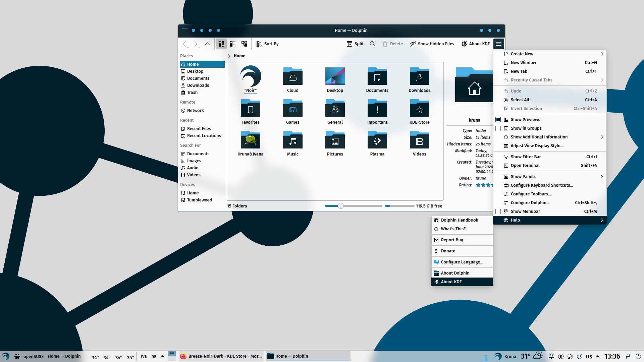Select Network under Remote
The height and width of the screenshot is (362, 644).
[x=202, y=111]
